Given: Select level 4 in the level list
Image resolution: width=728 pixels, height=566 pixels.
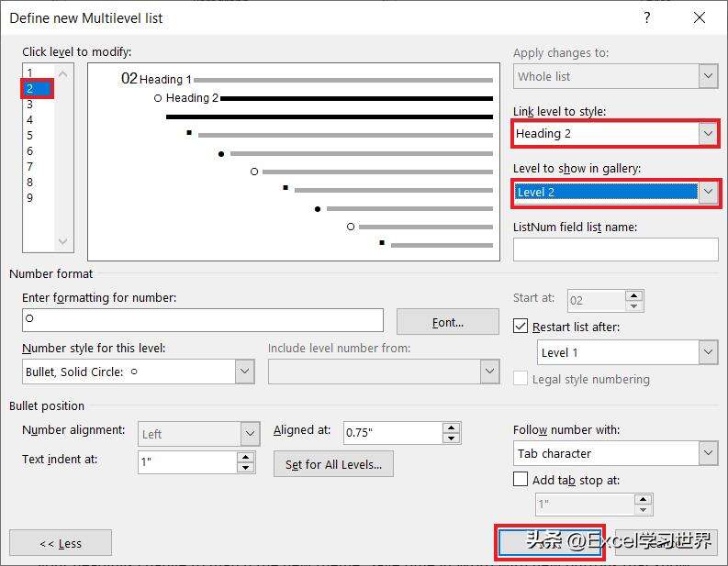Looking at the screenshot, I should (x=29, y=120).
